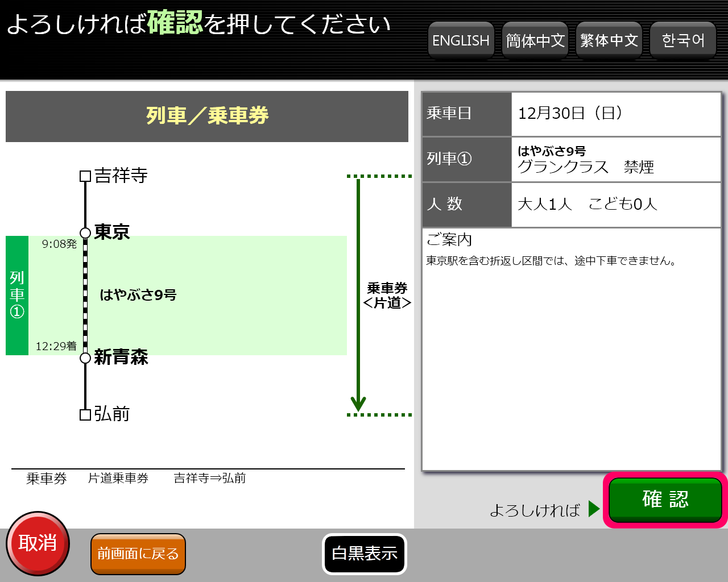The width and height of the screenshot is (728, 582).
Task: Click the はやぶさ9号 train name on route diagram
Action: [138, 295]
